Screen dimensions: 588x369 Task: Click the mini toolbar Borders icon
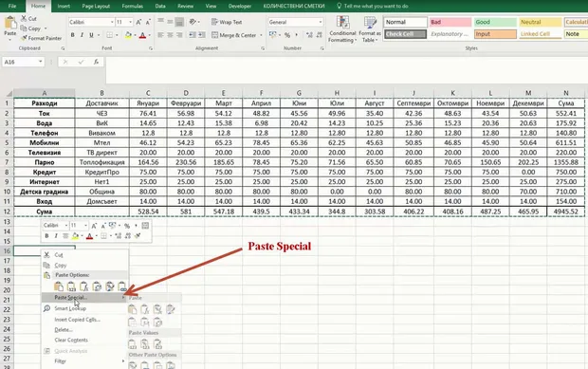104,236
